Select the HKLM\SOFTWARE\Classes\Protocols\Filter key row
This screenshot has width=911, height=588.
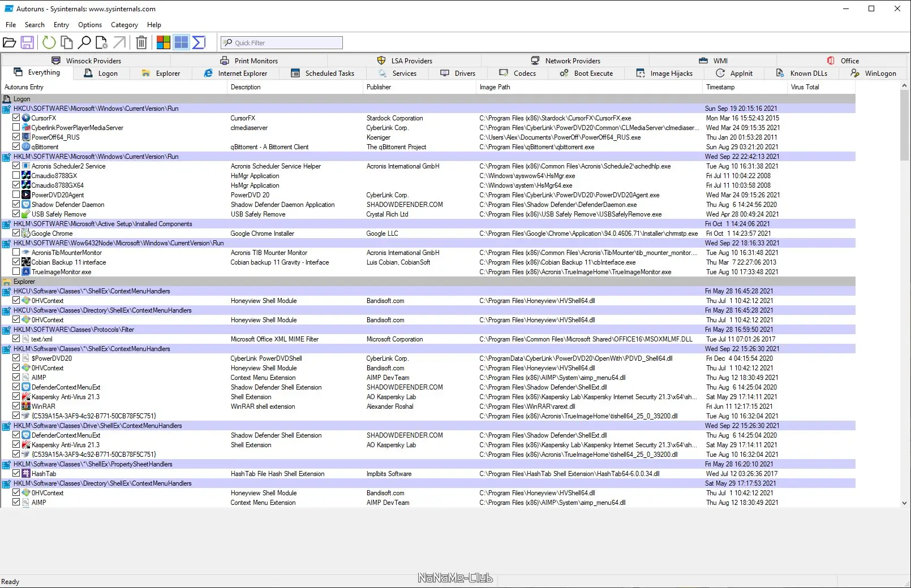(x=428, y=330)
